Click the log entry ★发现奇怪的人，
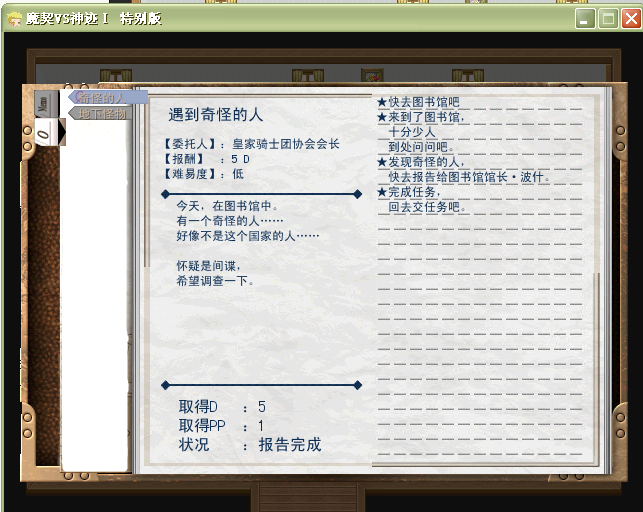Viewport: 643px width, 512px height. tap(421, 162)
